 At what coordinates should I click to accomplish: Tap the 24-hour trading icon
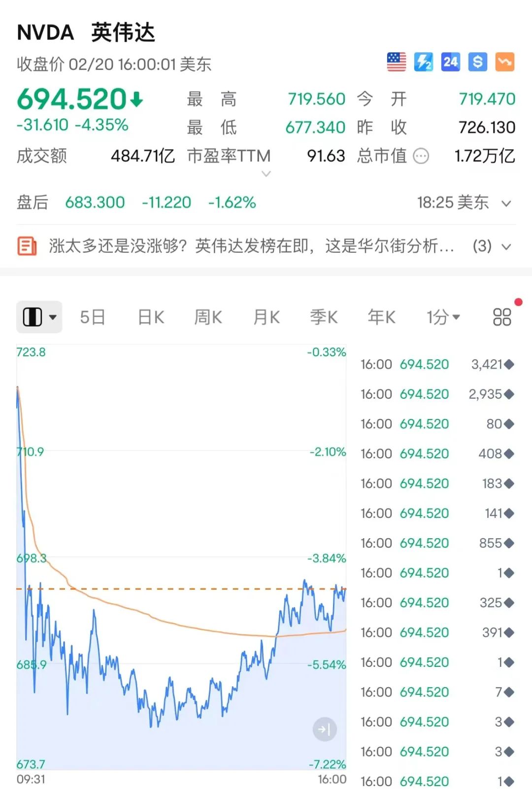450,62
